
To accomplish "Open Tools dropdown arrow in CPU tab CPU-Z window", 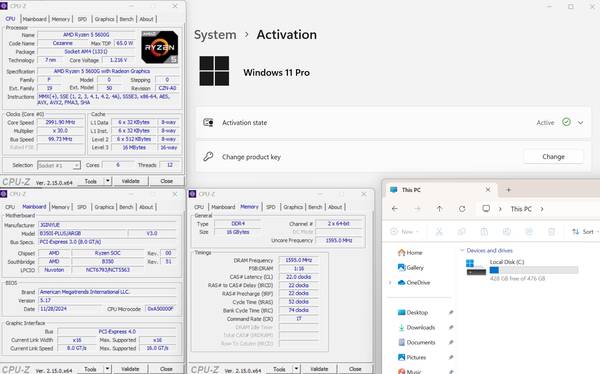I will (108, 181).
